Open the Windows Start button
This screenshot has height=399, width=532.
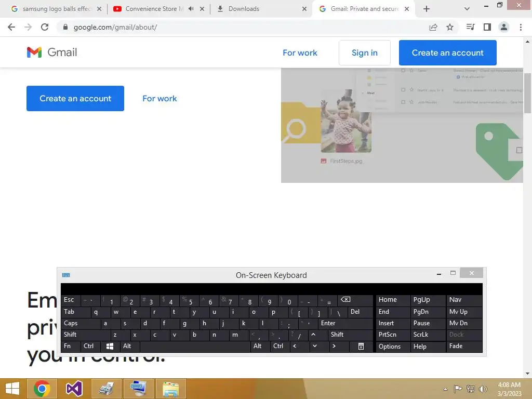pyautogui.click(x=12, y=389)
